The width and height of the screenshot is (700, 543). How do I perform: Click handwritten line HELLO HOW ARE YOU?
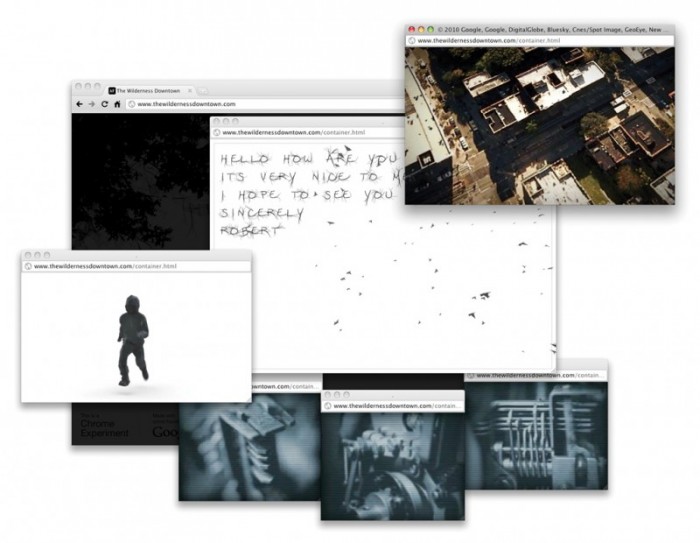pos(309,159)
